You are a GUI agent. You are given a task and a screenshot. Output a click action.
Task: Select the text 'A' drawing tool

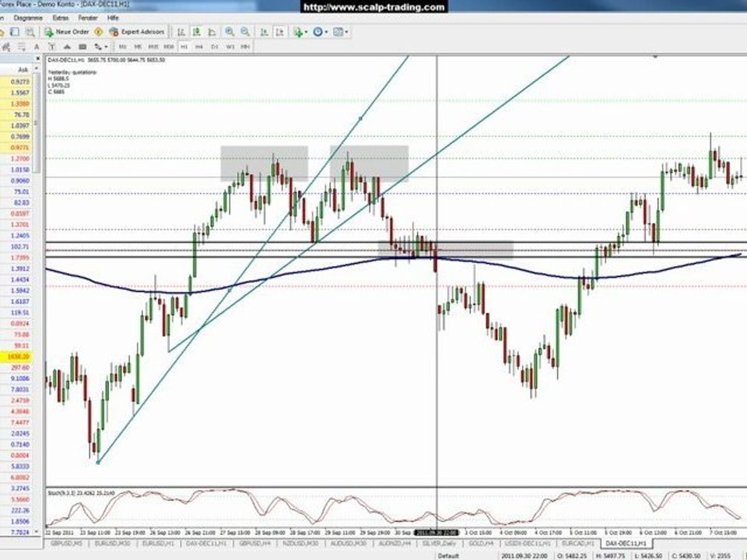click(x=37, y=47)
